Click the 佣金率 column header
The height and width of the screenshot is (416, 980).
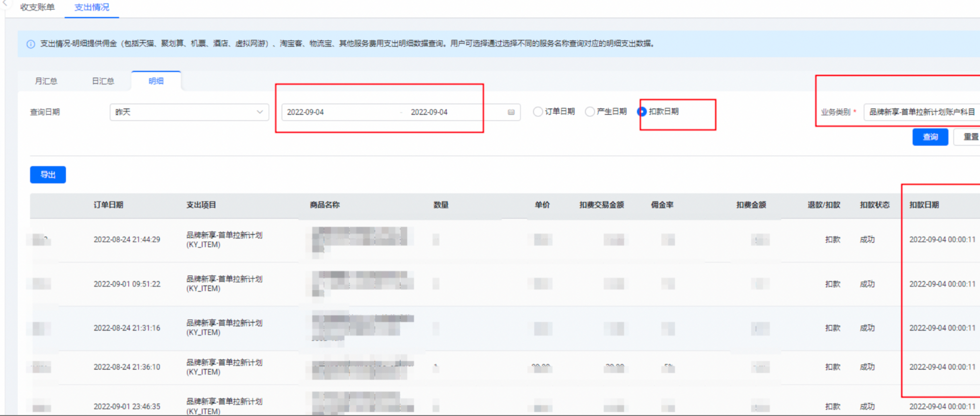tap(662, 205)
